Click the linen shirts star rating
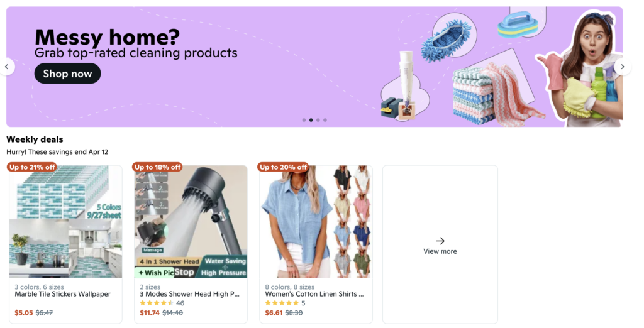The height and width of the screenshot is (328, 644). click(x=282, y=303)
